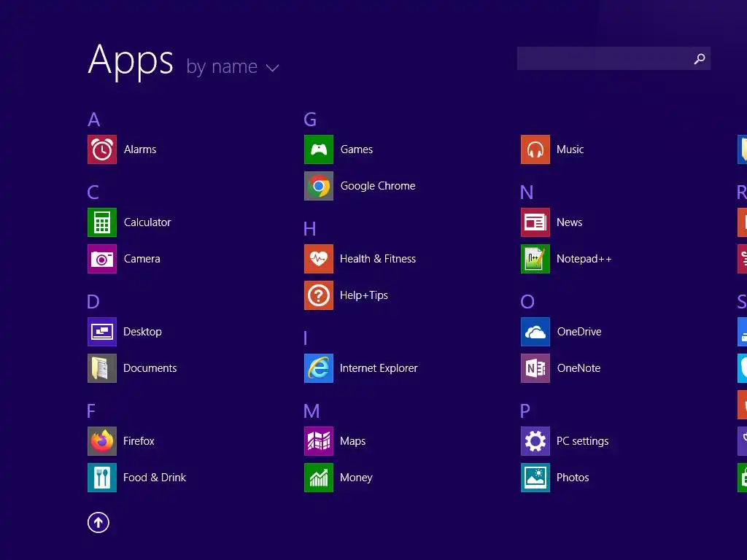Click the letter P group header
Viewport: 747px width, 560px height.
(525, 411)
